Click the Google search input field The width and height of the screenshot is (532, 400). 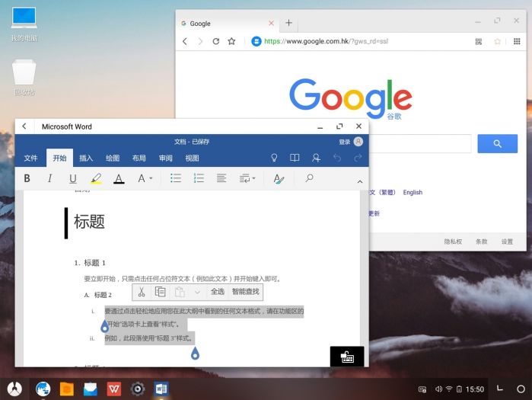point(420,144)
